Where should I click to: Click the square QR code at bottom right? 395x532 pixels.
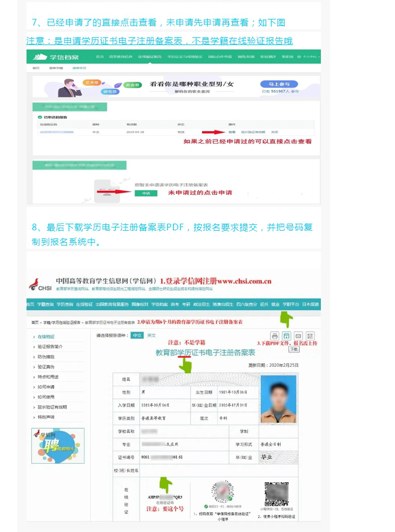(276, 494)
